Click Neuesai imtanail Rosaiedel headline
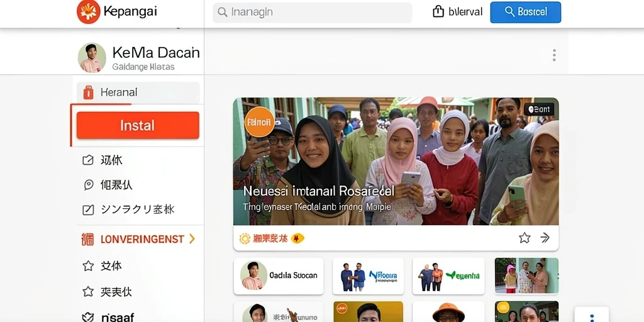This screenshot has width=644, height=322. click(319, 191)
